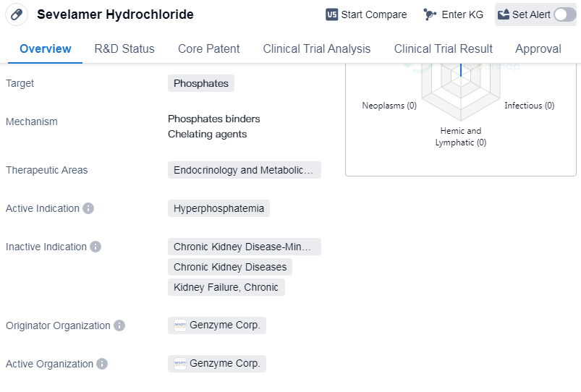The width and height of the screenshot is (581, 392).
Task: Click the info icon beside Originator Organization
Action: [x=119, y=325]
